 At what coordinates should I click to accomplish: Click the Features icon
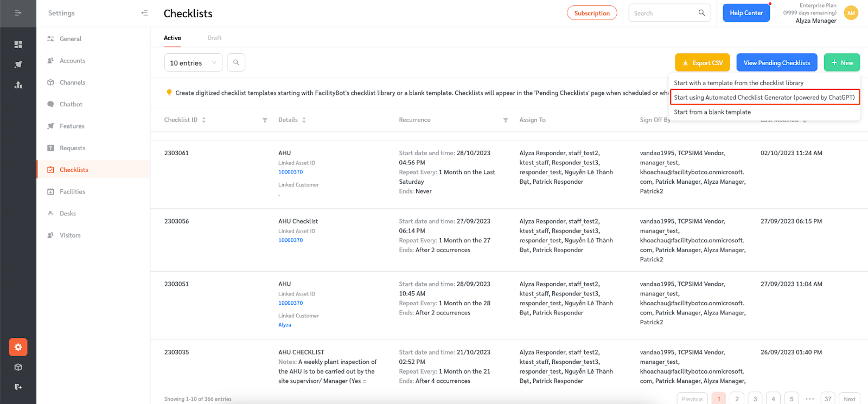click(x=50, y=126)
